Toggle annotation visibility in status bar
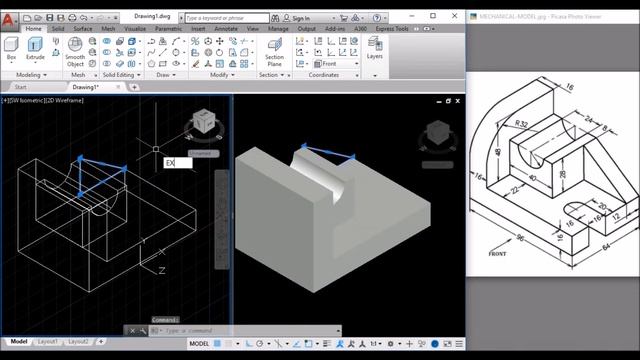 click(340, 344)
